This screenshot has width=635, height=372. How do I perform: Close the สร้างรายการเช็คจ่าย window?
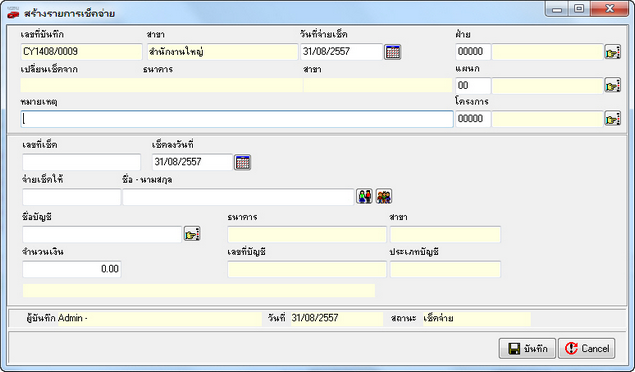[x=609, y=9]
